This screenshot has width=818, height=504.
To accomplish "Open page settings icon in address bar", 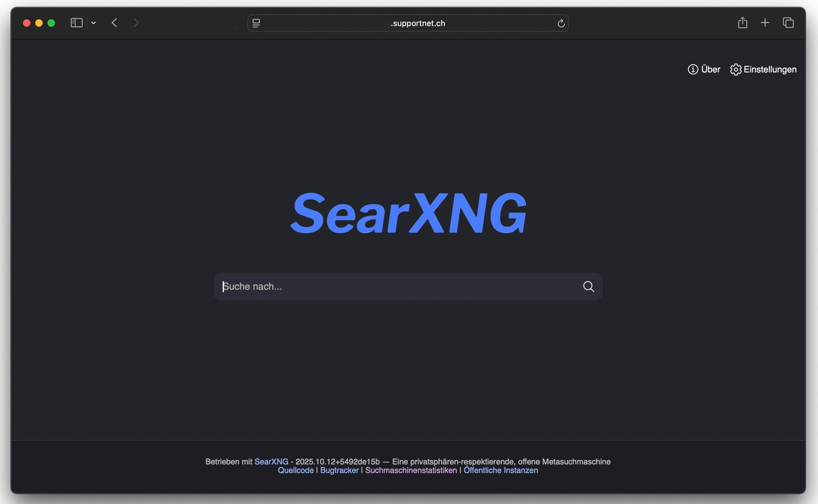I will (x=256, y=23).
